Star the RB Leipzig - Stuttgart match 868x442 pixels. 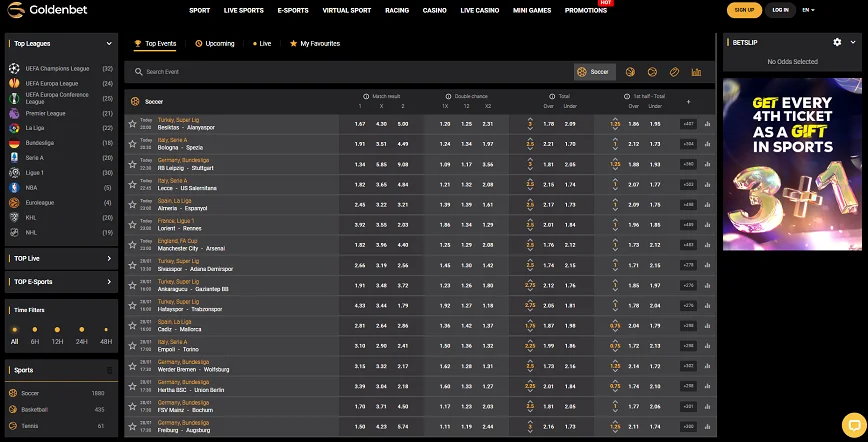[x=132, y=164]
